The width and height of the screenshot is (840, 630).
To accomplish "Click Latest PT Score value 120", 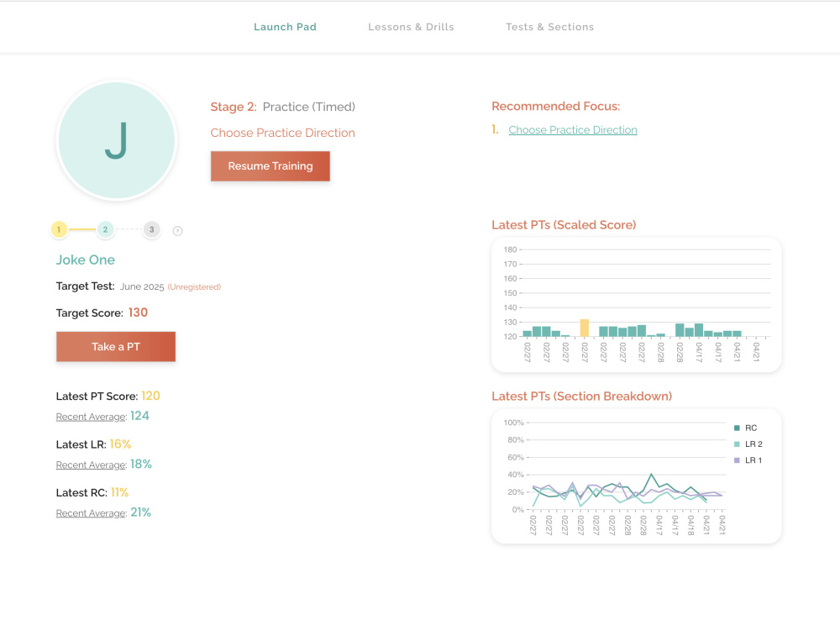I will (150, 396).
